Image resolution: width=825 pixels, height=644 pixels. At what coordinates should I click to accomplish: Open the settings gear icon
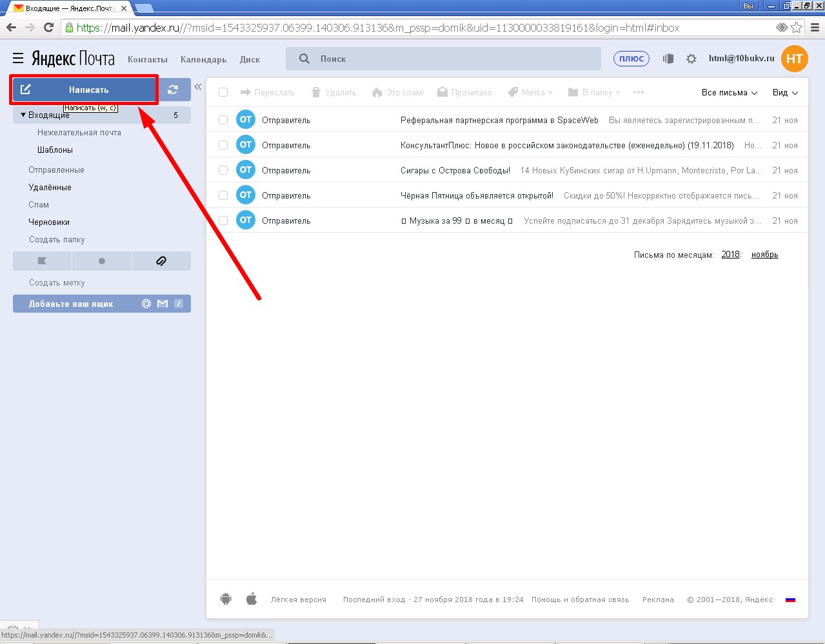point(691,59)
